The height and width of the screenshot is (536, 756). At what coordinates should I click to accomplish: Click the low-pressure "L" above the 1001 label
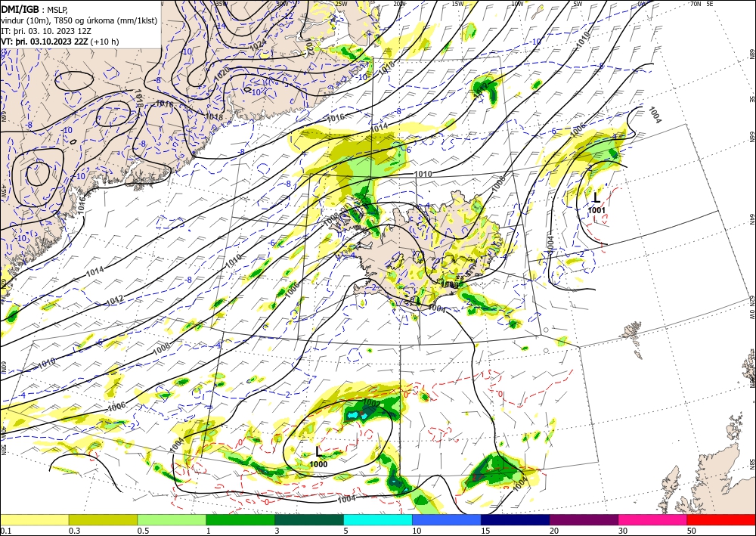coord(596,197)
